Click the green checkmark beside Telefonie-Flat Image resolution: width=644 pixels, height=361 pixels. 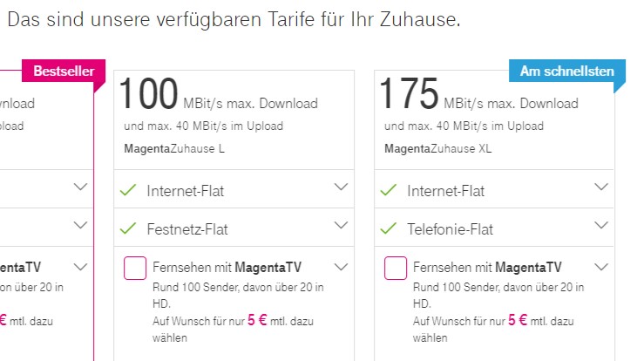pos(388,228)
